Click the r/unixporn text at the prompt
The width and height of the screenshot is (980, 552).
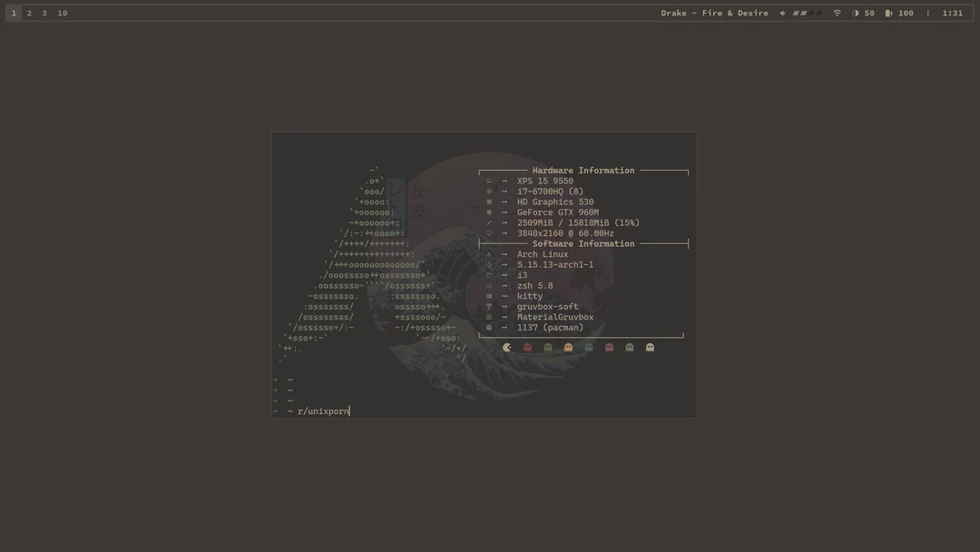(323, 410)
